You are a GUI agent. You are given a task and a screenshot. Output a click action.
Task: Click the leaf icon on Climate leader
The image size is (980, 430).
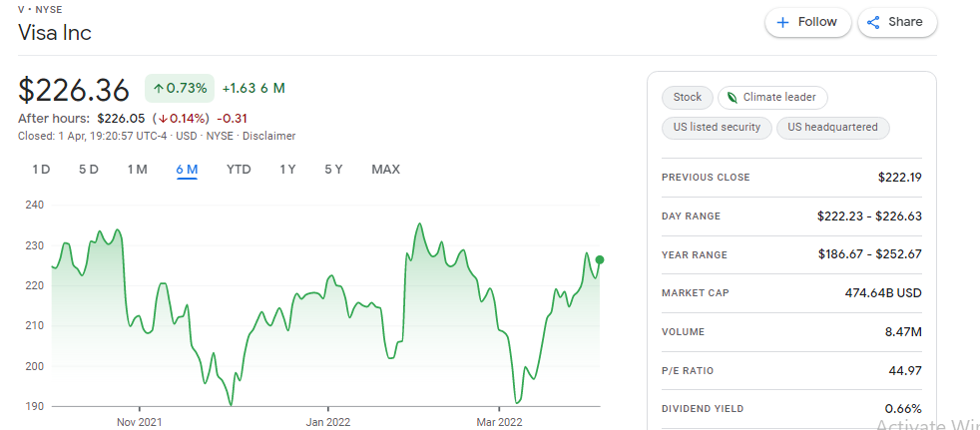click(732, 98)
